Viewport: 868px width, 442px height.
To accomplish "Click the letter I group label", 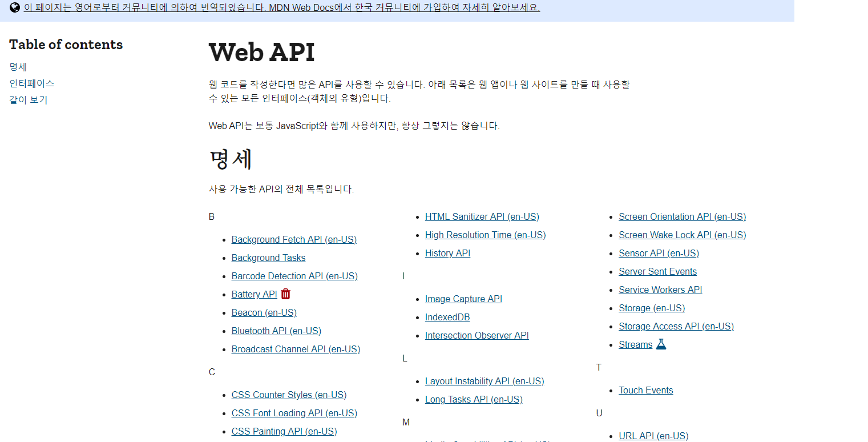I will click(403, 276).
